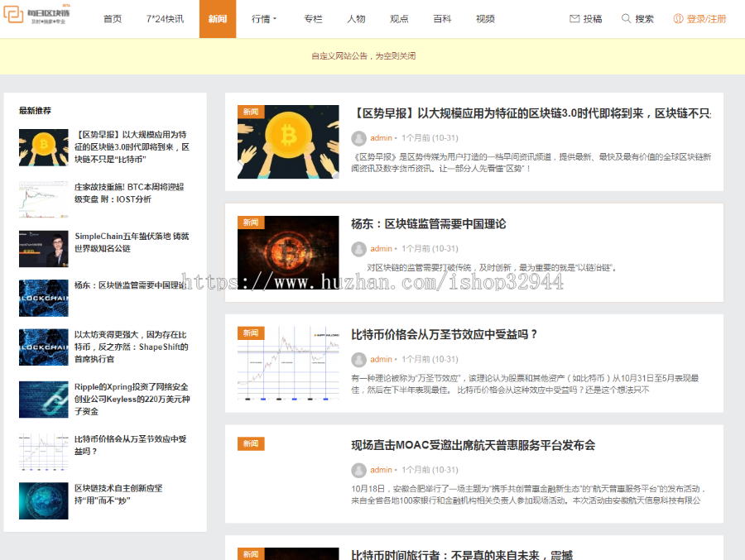
Task: Open sidebar link 以太坊变得更强大，因为存在比特币
Action: pyautogui.click(x=131, y=347)
